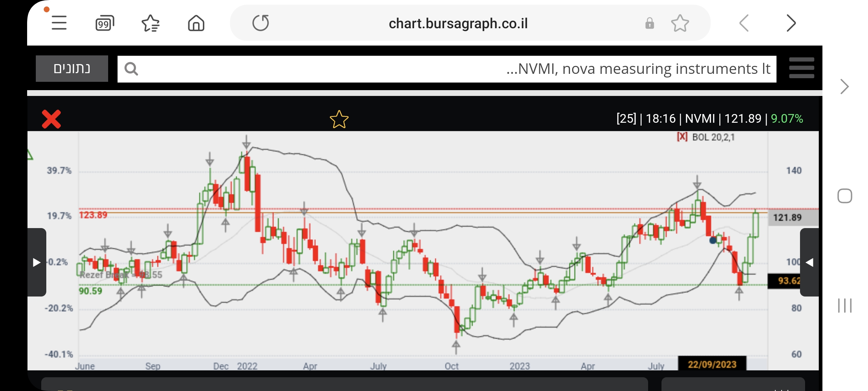Click the magnifier search icon

(x=131, y=69)
